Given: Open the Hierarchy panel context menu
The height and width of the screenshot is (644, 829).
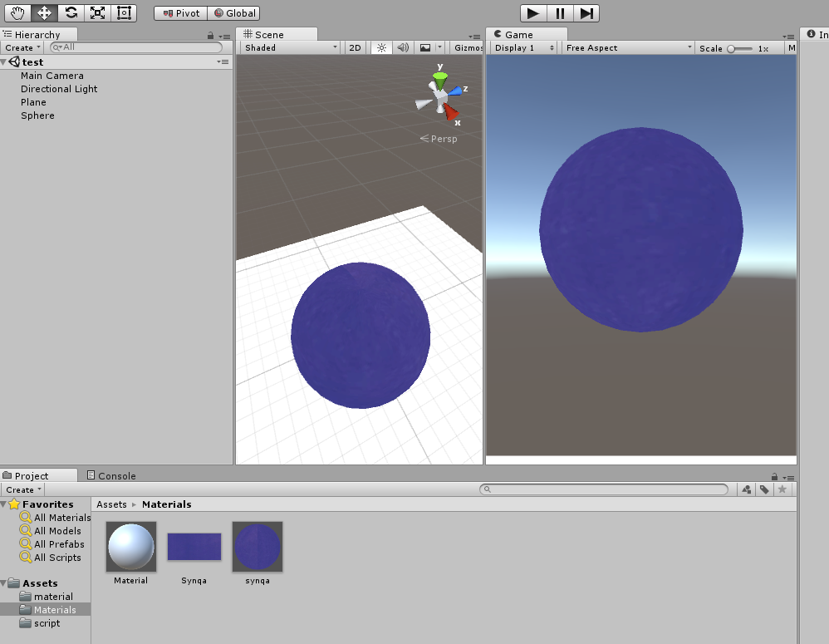Looking at the screenshot, I should coord(225,37).
